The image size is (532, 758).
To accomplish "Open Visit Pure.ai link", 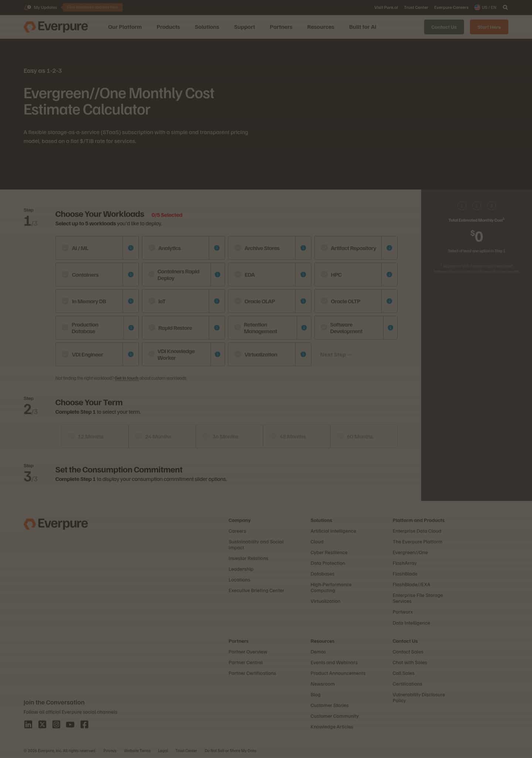I will tap(386, 7).
